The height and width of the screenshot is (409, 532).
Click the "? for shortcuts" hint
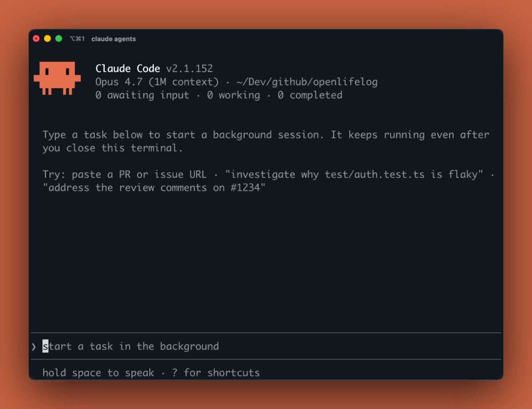216,373
